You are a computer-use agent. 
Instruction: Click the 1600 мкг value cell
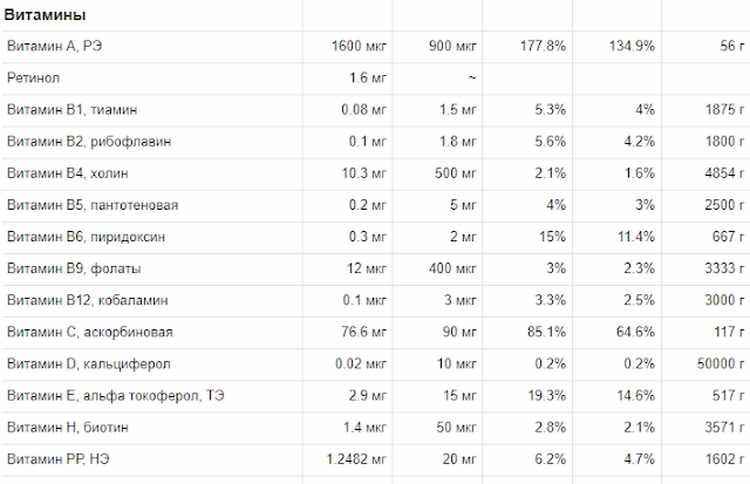(x=359, y=47)
